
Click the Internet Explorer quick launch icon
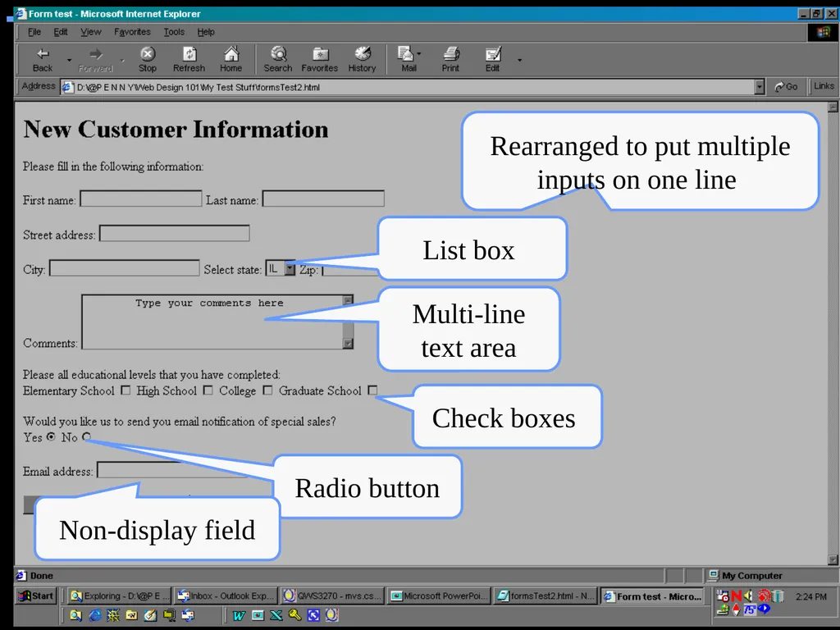95,615
